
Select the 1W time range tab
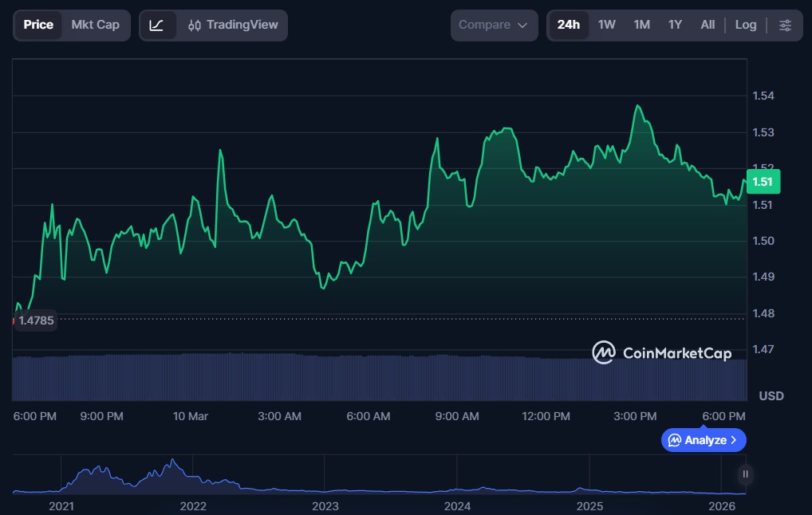click(x=607, y=25)
